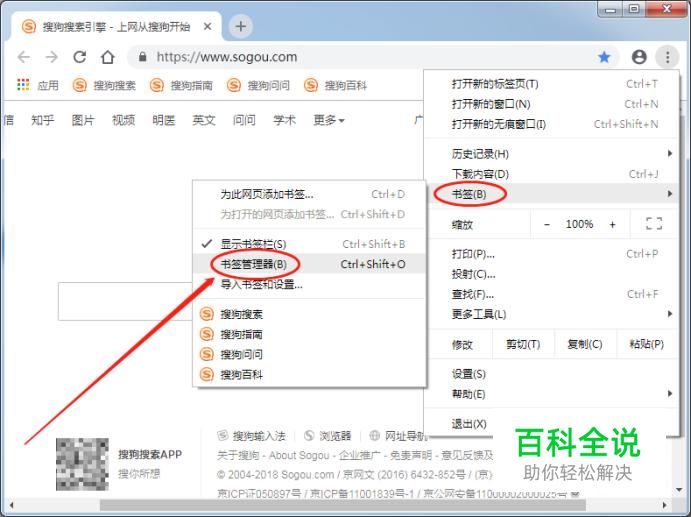Open a new tab with plus button
Image resolution: width=691 pixels, height=517 pixels.
(241, 26)
